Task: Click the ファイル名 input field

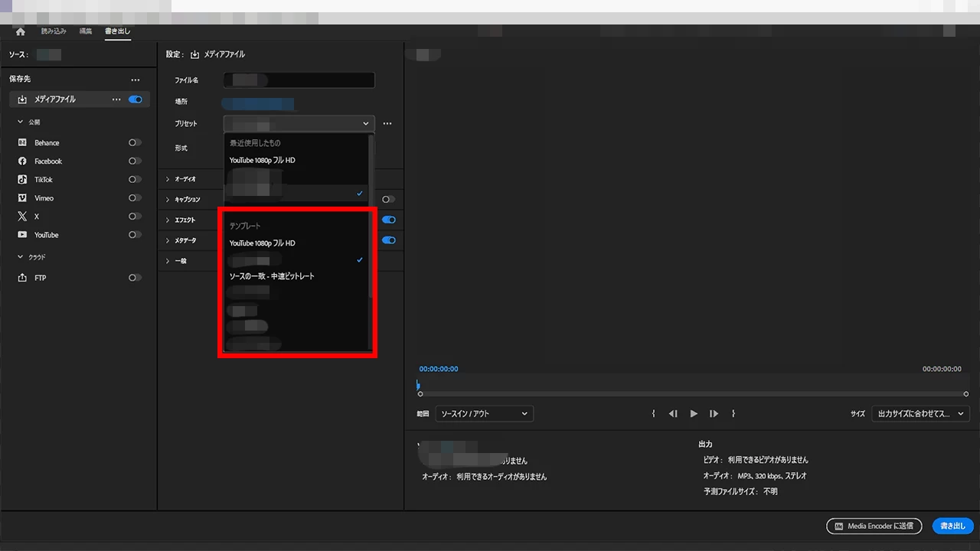Action: [x=299, y=80]
